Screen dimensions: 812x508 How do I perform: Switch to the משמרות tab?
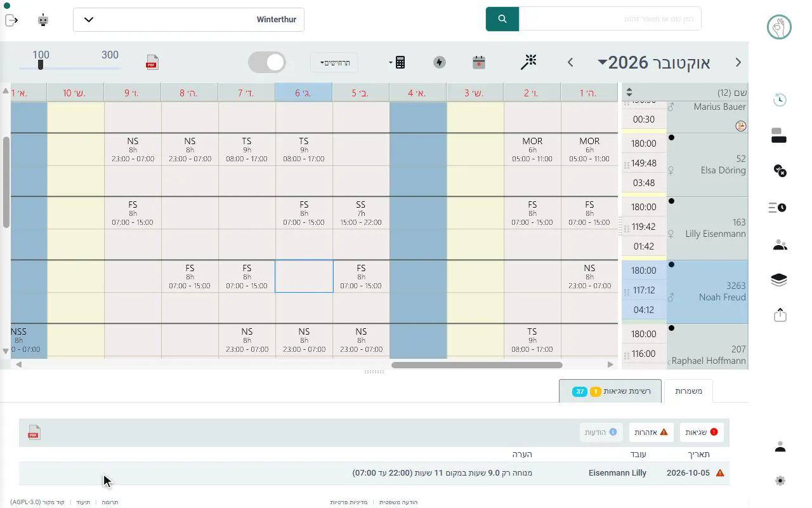688,391
